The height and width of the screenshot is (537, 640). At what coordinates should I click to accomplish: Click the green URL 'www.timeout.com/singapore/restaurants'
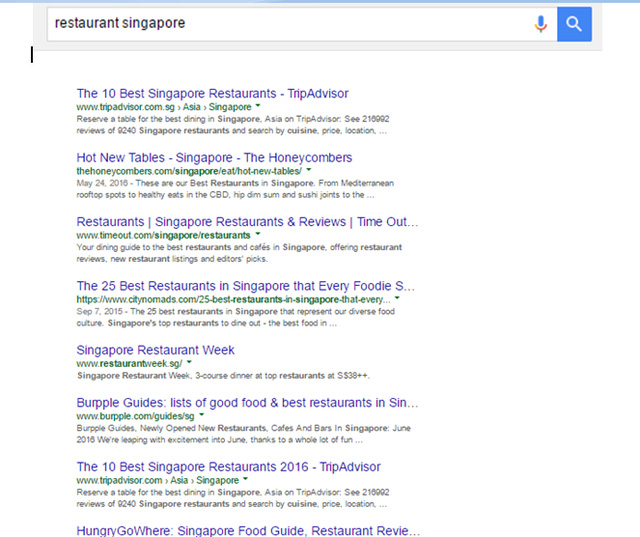pyautogui.click(x=164, y=235)
